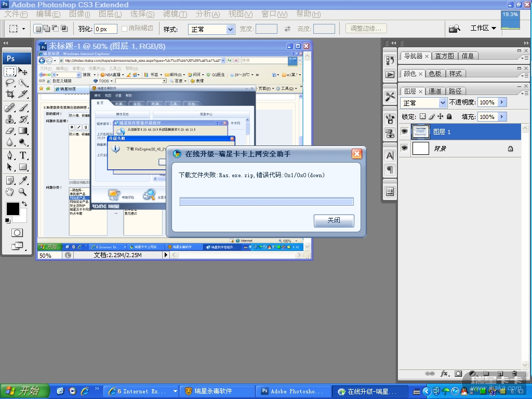Expand the 不透明度 opacity slider arrow
532x399 pixels.
pyautogui.click(x=502, y=103)
